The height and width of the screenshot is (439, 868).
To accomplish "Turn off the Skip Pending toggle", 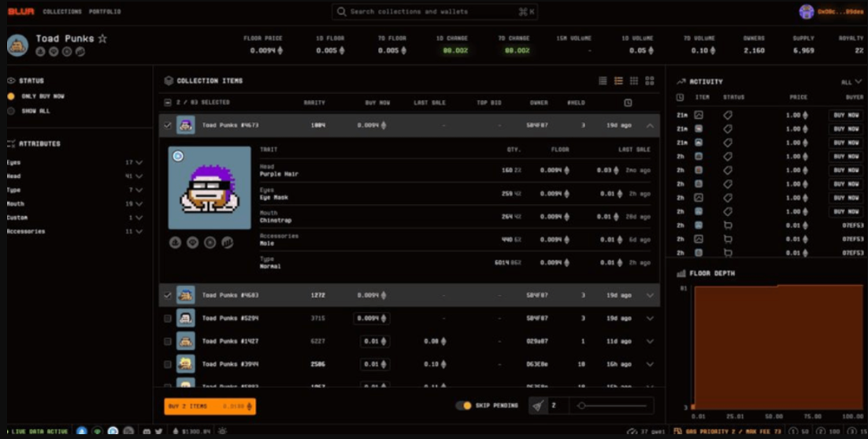I will [x=463, y=406].
